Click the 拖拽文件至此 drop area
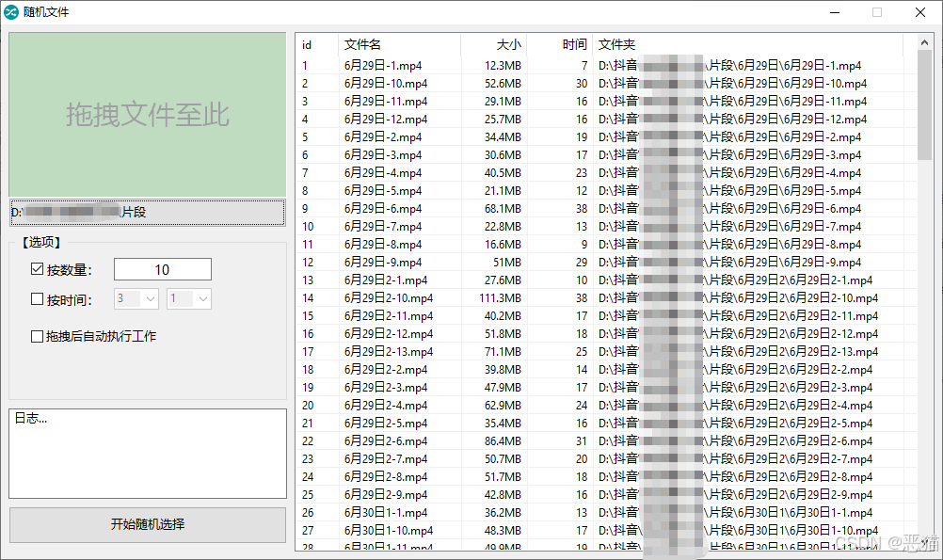The width and height of the screenshot is (943, 560). [148, 114]
